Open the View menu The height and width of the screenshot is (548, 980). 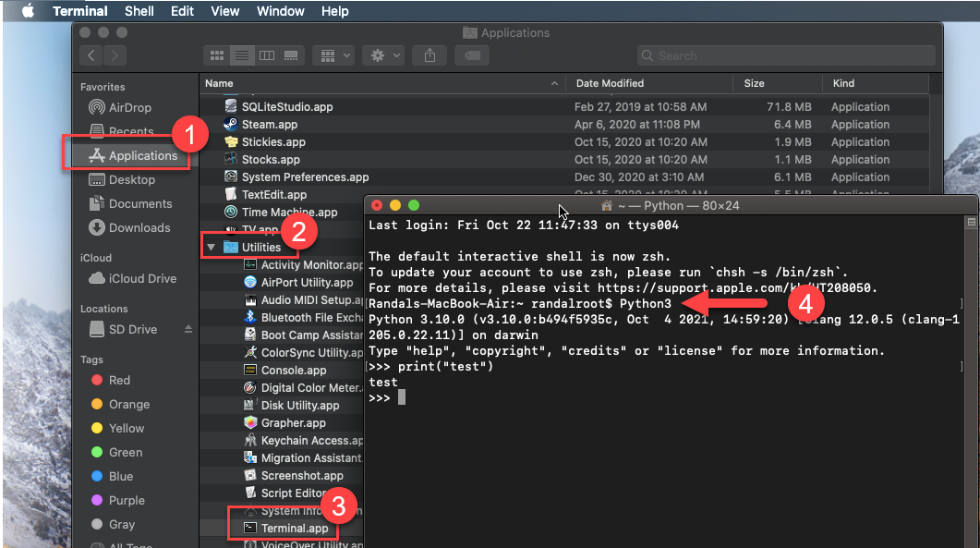coord(225,11)
